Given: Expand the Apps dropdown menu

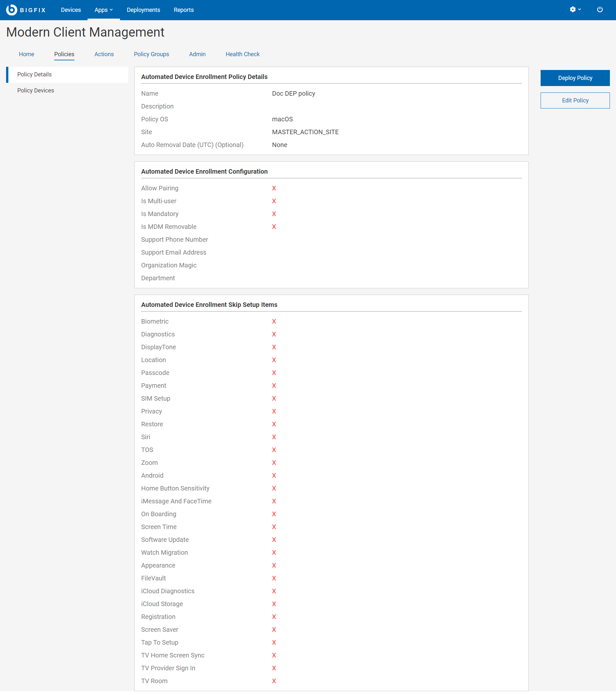Looking at the screenshot, I should coord(103,10).
